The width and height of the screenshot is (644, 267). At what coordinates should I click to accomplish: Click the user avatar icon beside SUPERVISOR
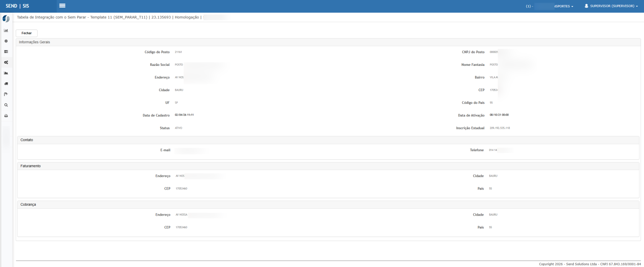tap(586, 6)
